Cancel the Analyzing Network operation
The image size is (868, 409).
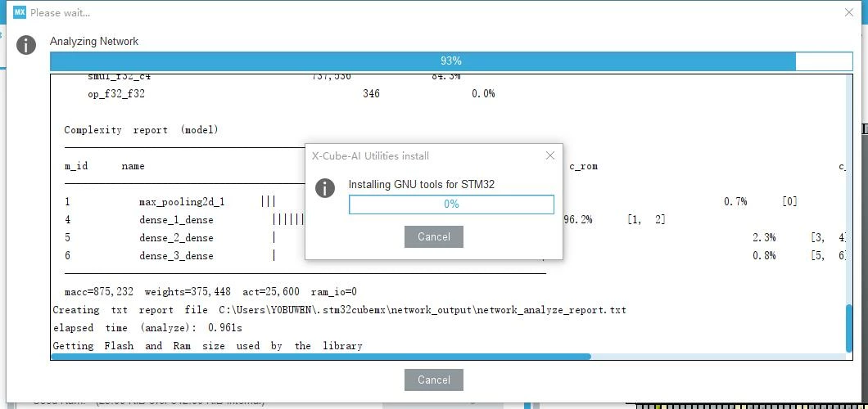pos(433,380)
